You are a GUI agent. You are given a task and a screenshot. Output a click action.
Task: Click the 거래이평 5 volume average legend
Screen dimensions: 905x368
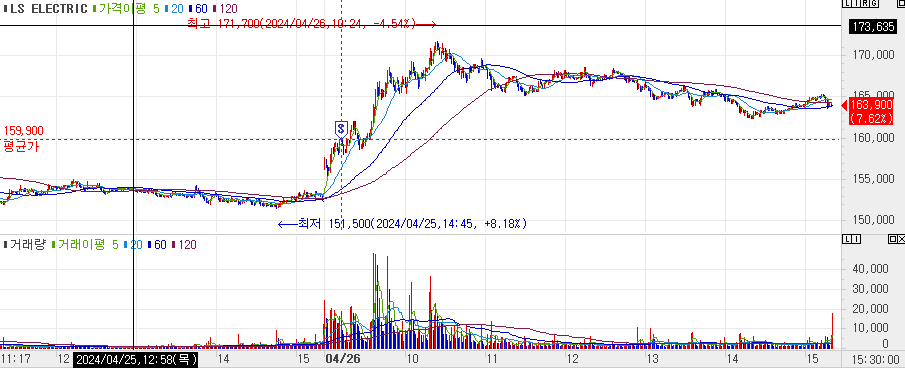point(84,245)
